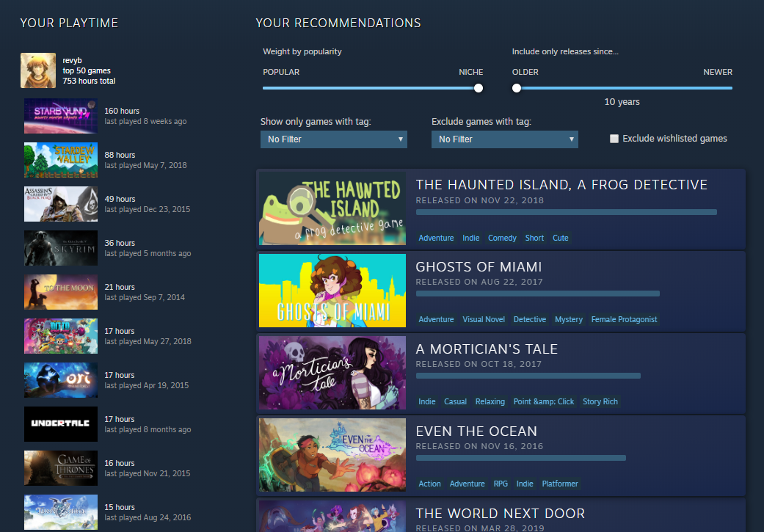This screenshot has height=532, width=764.
Task: Toggle Exclude wishlisted games checkbox
Action: (x=614, y=139)
